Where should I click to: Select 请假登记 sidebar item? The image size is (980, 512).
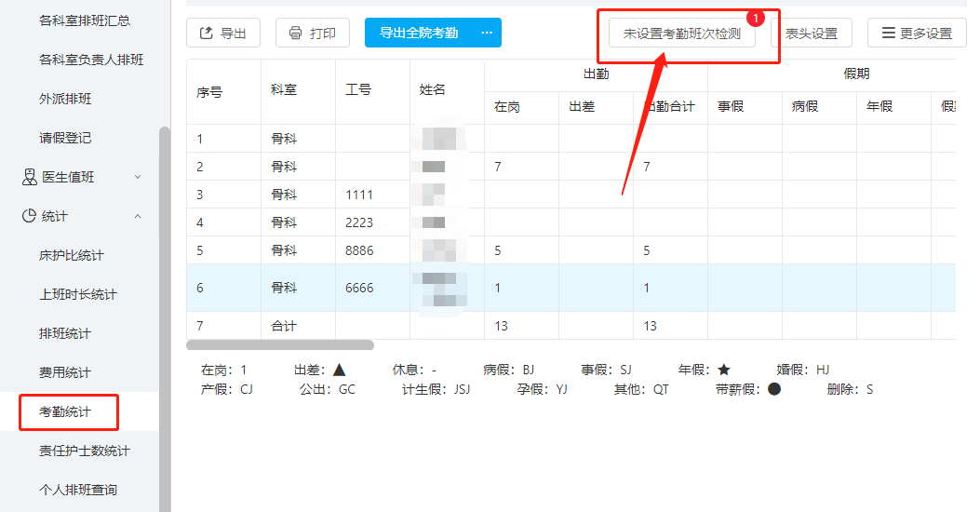(x=65, y=138)
